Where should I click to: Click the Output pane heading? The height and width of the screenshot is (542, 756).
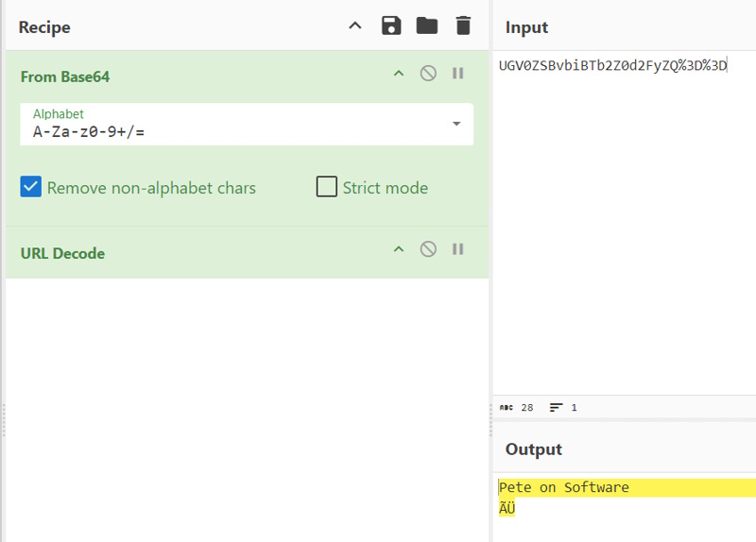(533, 449)
